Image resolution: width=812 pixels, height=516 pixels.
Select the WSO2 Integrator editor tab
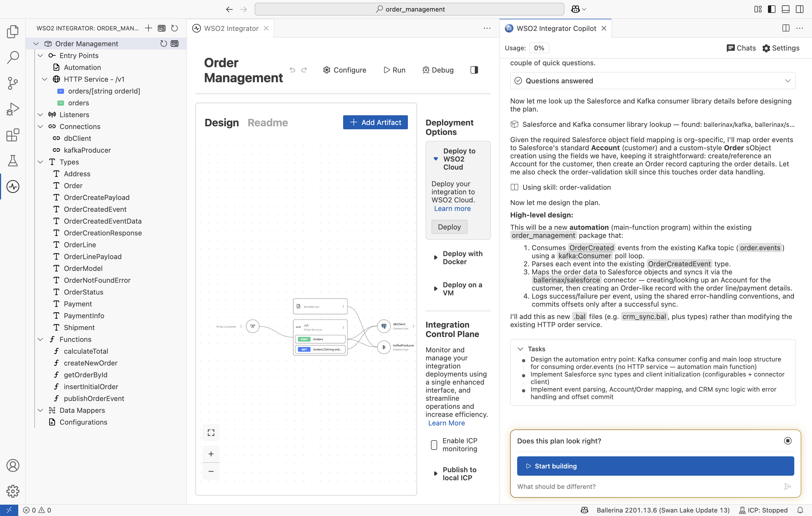231,28
